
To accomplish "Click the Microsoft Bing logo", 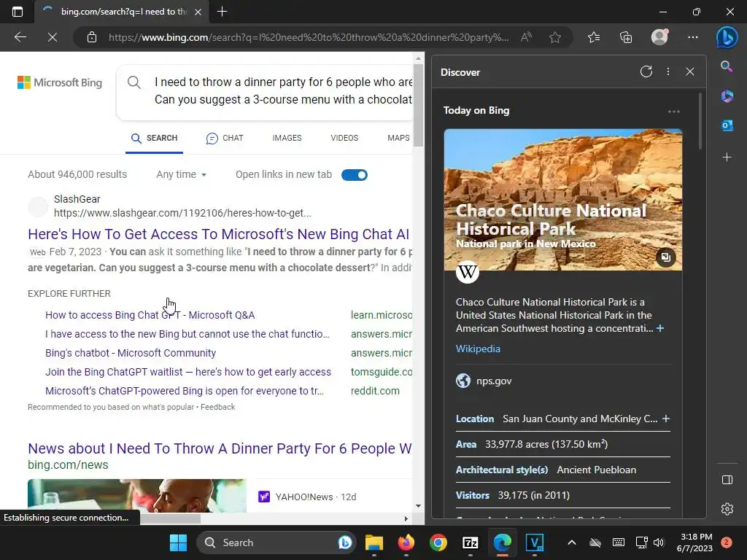I will (x=60, y=82).
